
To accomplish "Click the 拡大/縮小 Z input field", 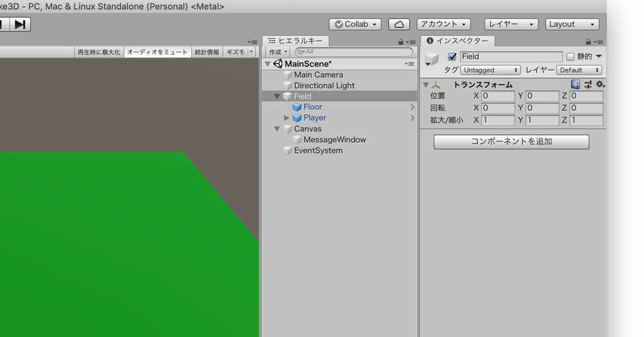I will point(586,120).
